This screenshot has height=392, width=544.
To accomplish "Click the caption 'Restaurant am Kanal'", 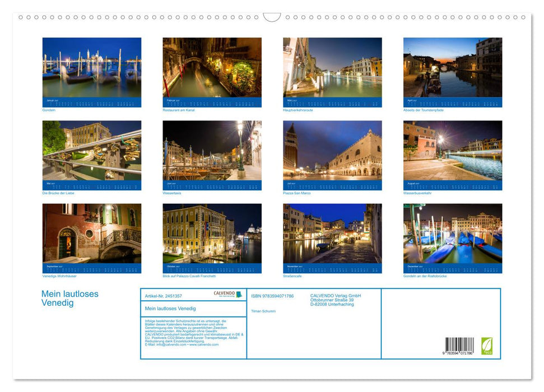I will (x=179, y=110).
